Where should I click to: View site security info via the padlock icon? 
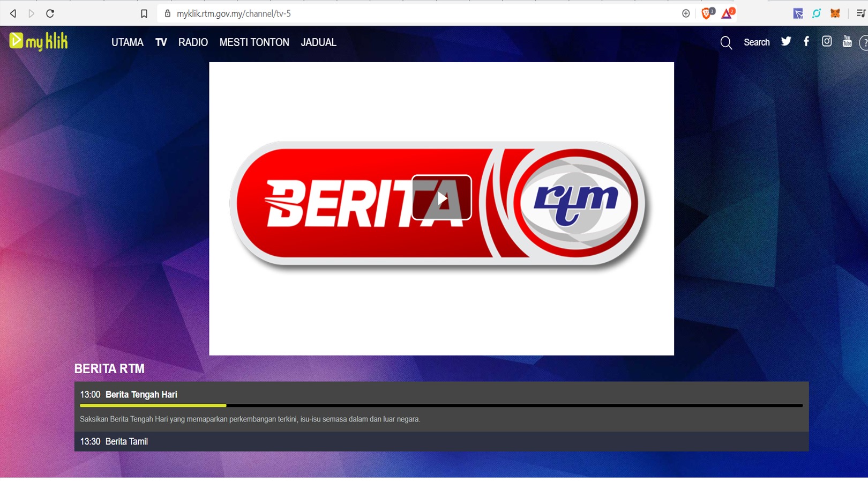[x=167, y=13]
